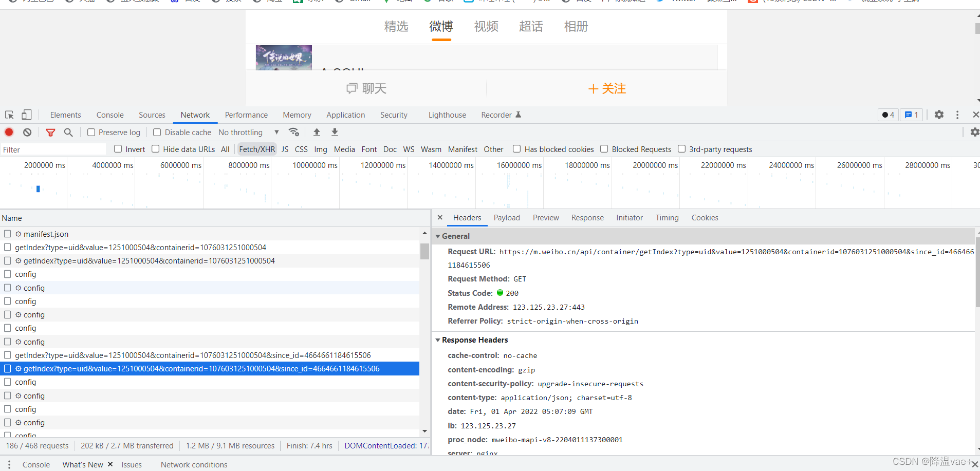Switch to the Preview tab
Image resolution: width=980 pixels, height=471 pixels.
(x=546, y=218)
